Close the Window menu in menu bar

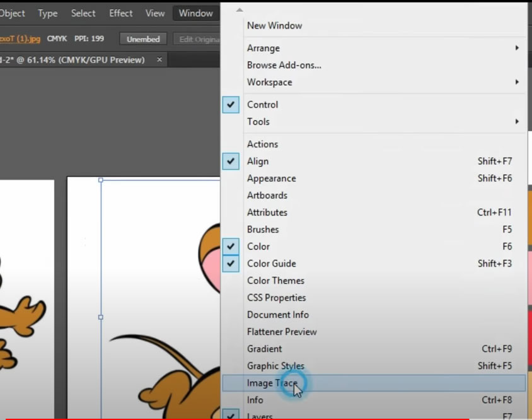[196, 13]
